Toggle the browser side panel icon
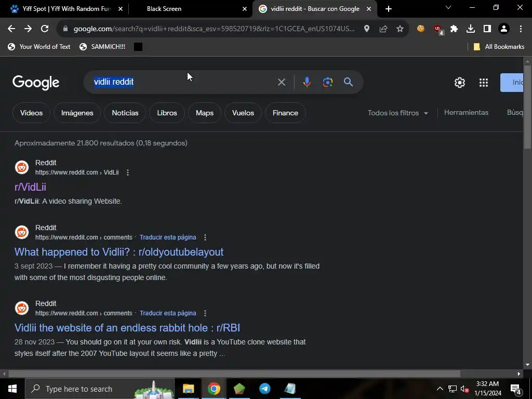Screen dimensions: 532x399 [x=487, y=29]
